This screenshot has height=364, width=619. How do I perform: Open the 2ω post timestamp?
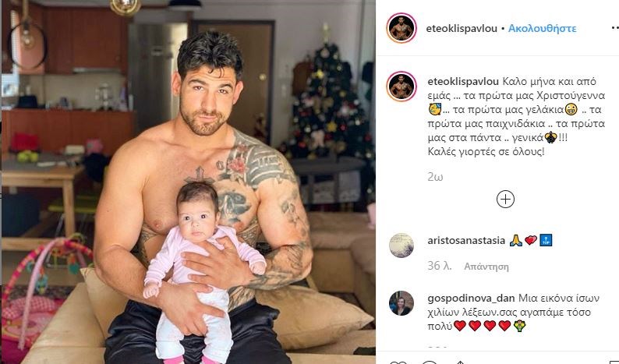[435, 177]
